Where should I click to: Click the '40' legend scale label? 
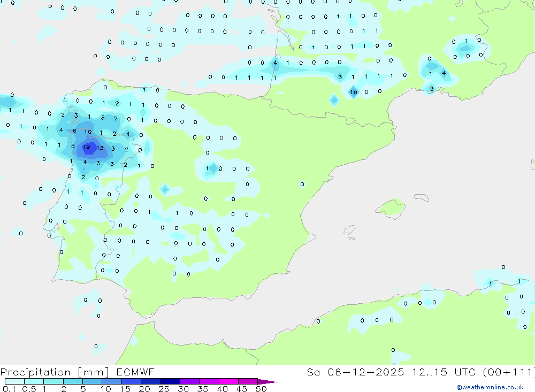(222, 389)
